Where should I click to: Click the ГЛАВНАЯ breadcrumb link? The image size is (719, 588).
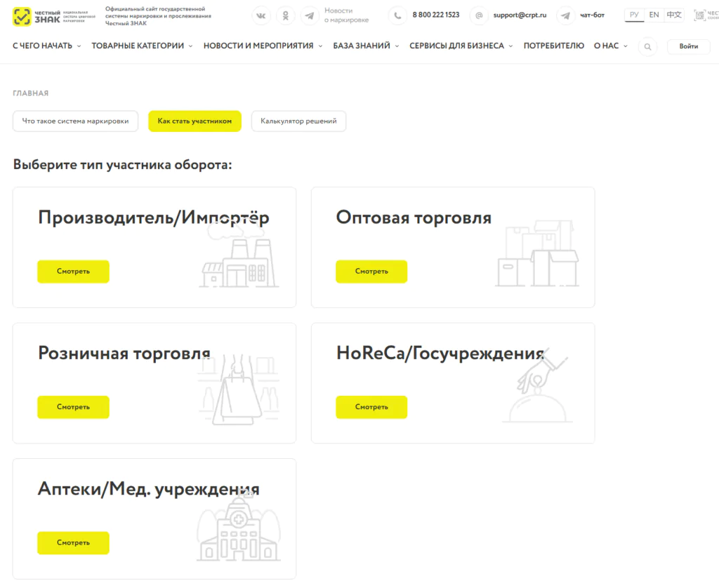coord(30,93)
